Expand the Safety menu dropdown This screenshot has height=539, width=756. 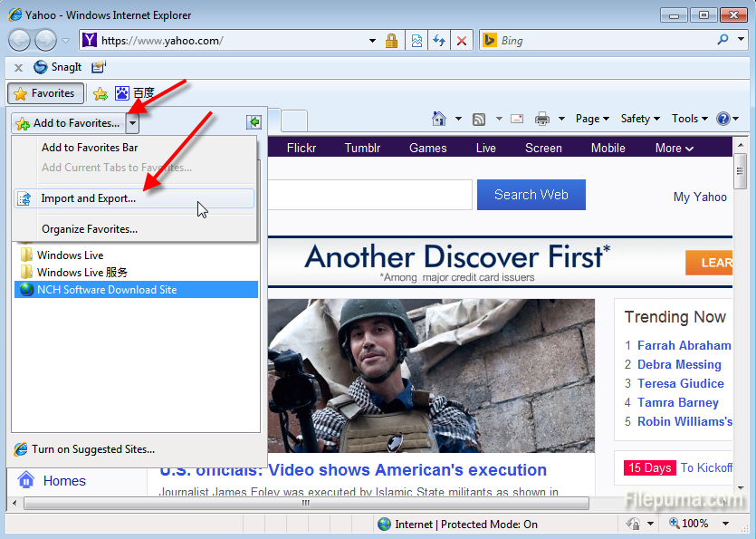tap(640, 119)
